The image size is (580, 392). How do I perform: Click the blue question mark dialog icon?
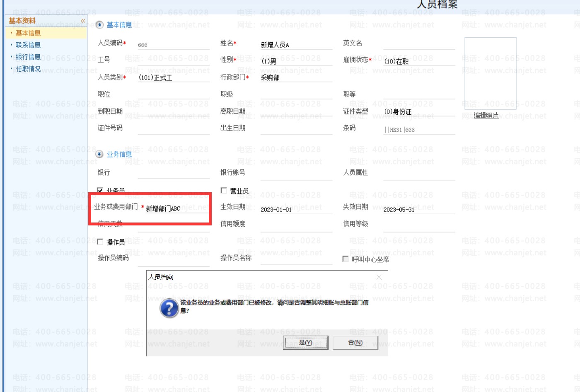[169, 308]
